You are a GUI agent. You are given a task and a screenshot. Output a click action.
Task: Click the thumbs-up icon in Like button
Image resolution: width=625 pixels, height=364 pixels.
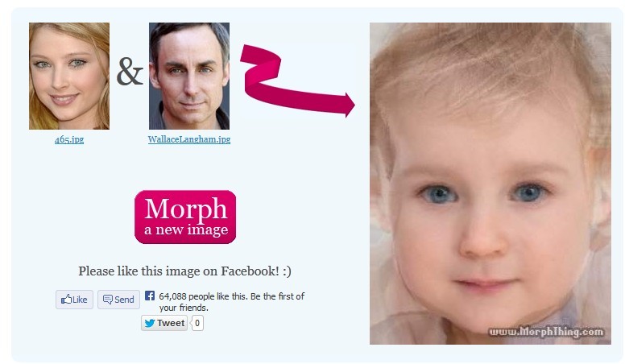(66, 299)
